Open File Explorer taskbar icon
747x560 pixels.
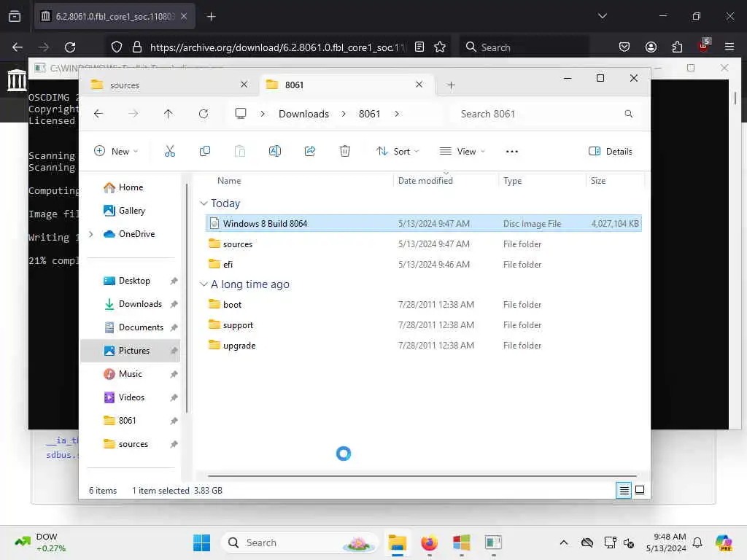tap(397, 542)
